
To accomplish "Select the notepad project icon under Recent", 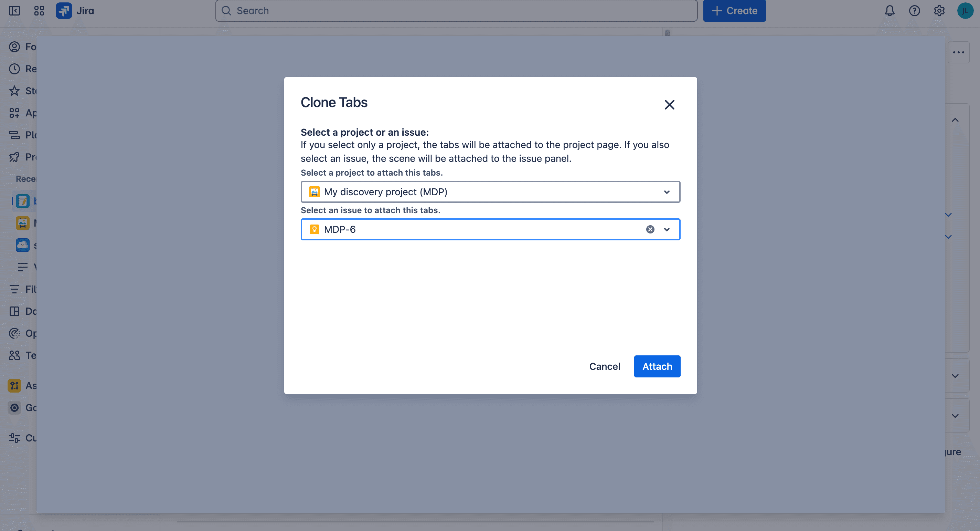I will [22, 201].
